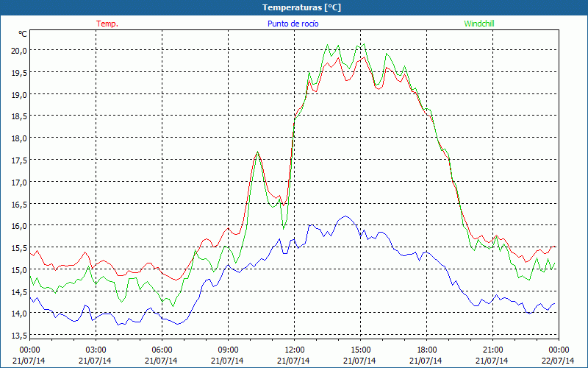
Task: Click the 17,0 y-axis value
Action: pyautogui.click(x=20, y=182)
